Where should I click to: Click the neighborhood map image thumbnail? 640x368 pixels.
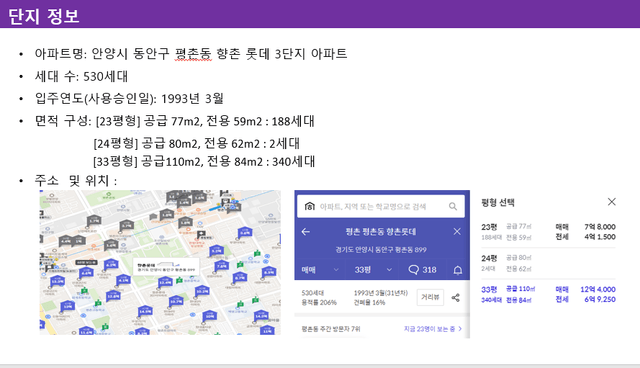pos(160,262)
